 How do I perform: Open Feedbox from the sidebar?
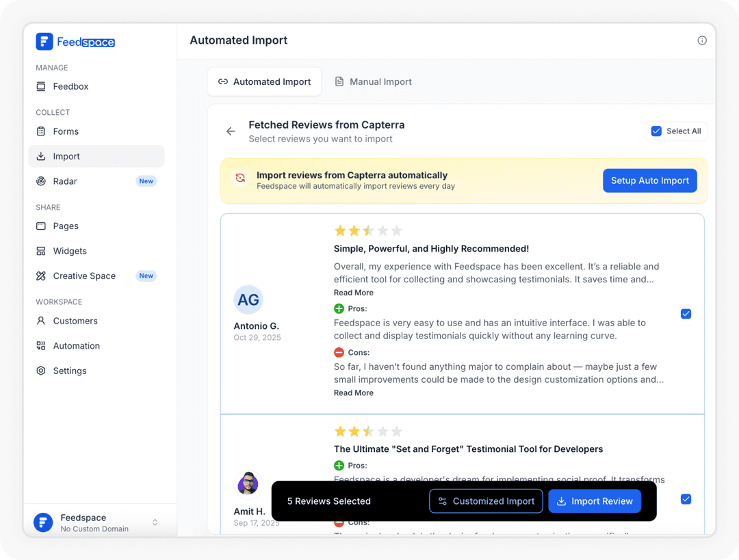[96, 87]
